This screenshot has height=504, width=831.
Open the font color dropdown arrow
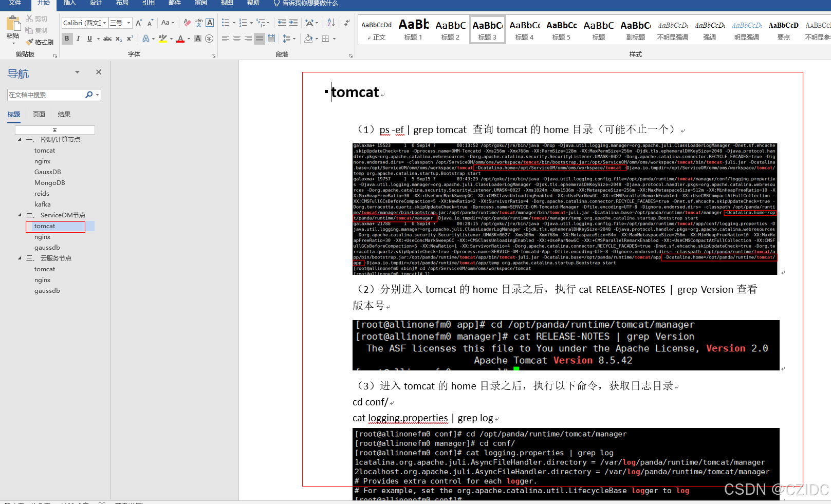(189, 39)
